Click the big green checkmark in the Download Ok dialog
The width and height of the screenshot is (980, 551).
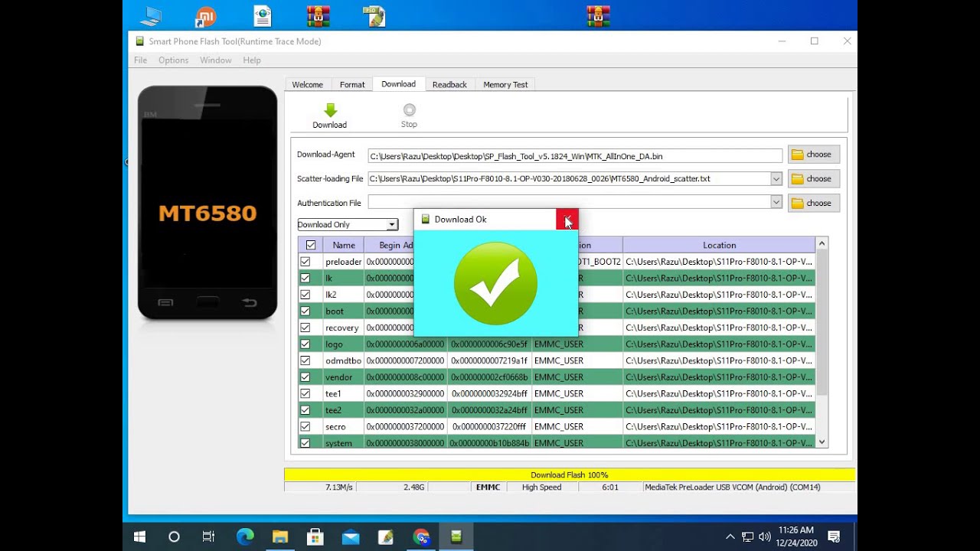495,284
